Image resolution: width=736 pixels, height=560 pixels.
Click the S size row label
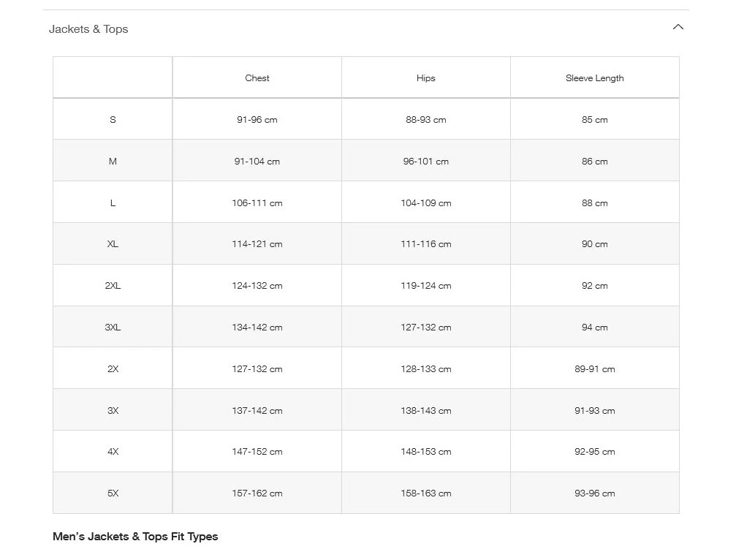tap(113, 120)
